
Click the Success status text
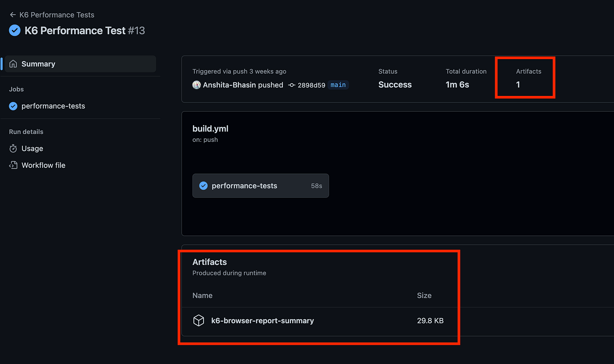395,85
